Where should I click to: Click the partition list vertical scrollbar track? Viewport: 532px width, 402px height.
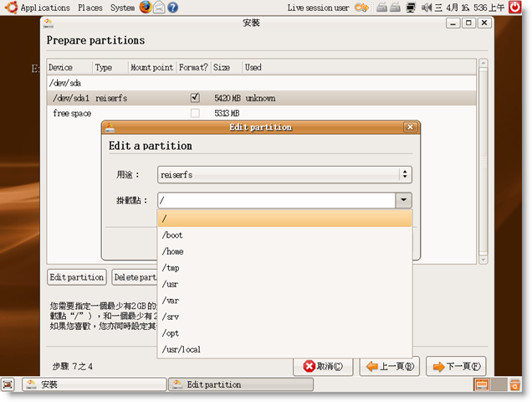(x=483, y=162)
